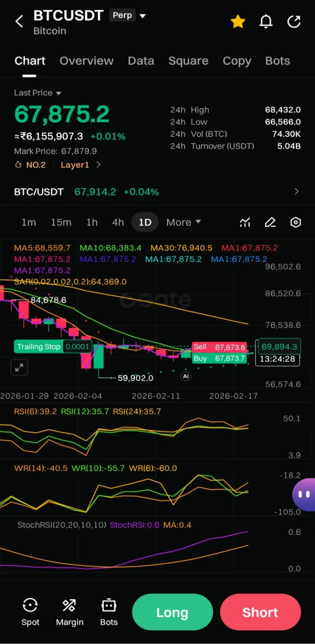Screen dimensions: 315x644
Task: Tap the AI marker on chart
Action: (186, 376)
